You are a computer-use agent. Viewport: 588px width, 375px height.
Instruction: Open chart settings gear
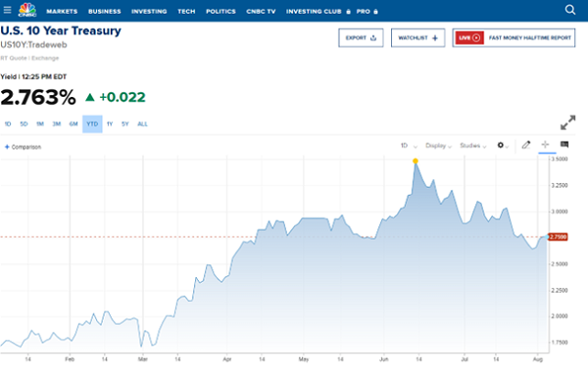pos(500,145)
